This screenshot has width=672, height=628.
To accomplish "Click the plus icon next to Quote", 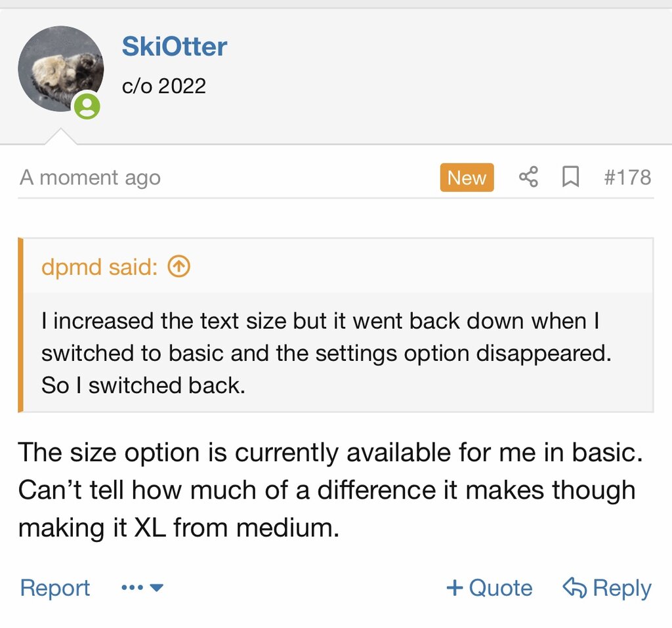I will click(x=454, y=588).
